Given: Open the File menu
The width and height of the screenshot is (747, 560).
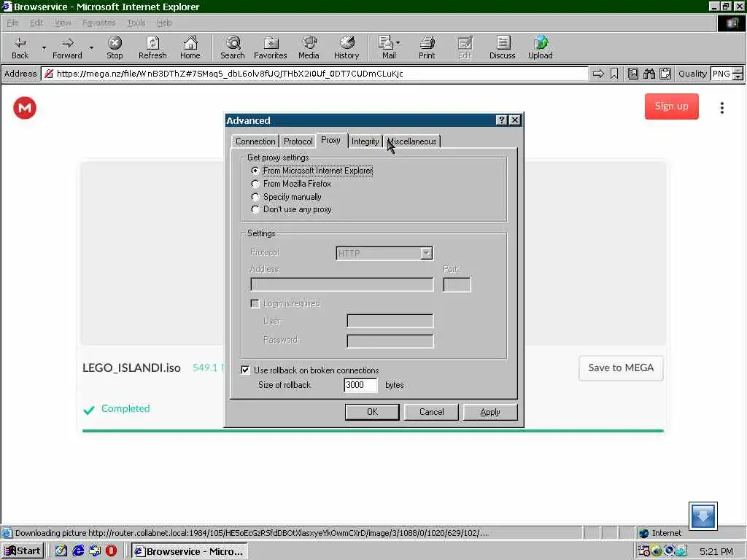Looking at the screenshot, I should (x=12, y=23).
